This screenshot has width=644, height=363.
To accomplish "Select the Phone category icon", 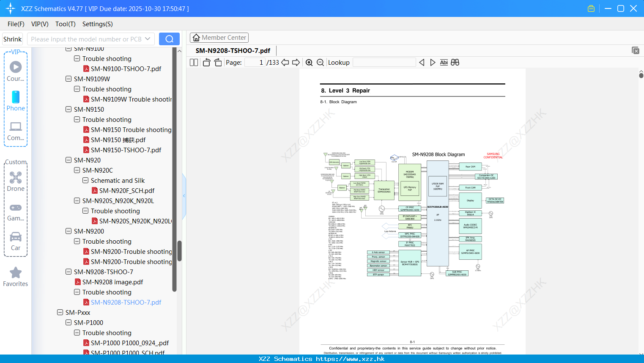I will pos(16,97).
